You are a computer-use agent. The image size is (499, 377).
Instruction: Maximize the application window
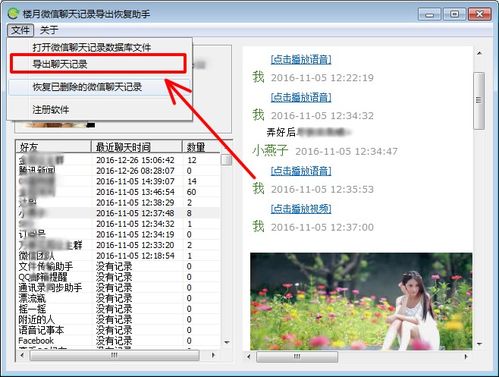coord(454,14)
